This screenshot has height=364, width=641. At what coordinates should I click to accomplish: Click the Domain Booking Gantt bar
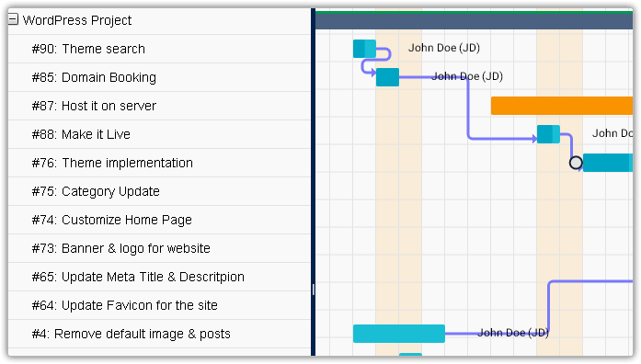tap(387, 77)
